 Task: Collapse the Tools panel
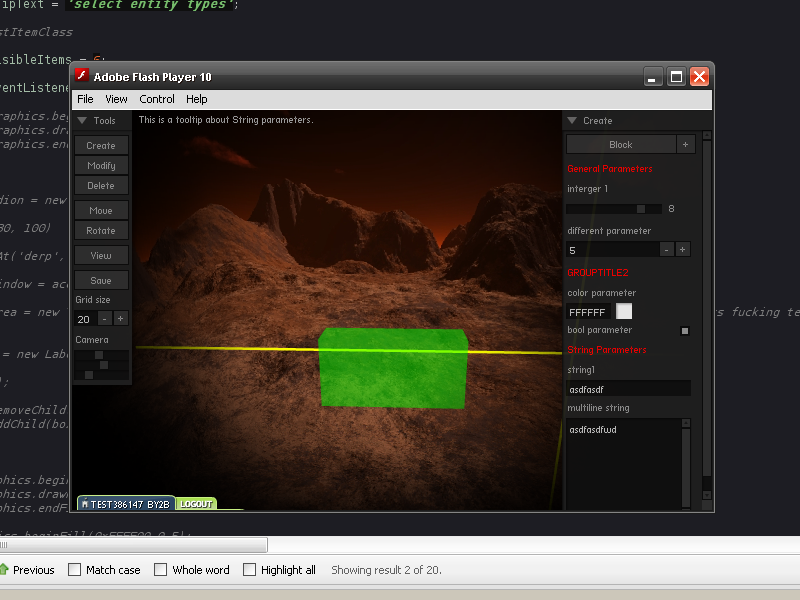coord(84,120)
